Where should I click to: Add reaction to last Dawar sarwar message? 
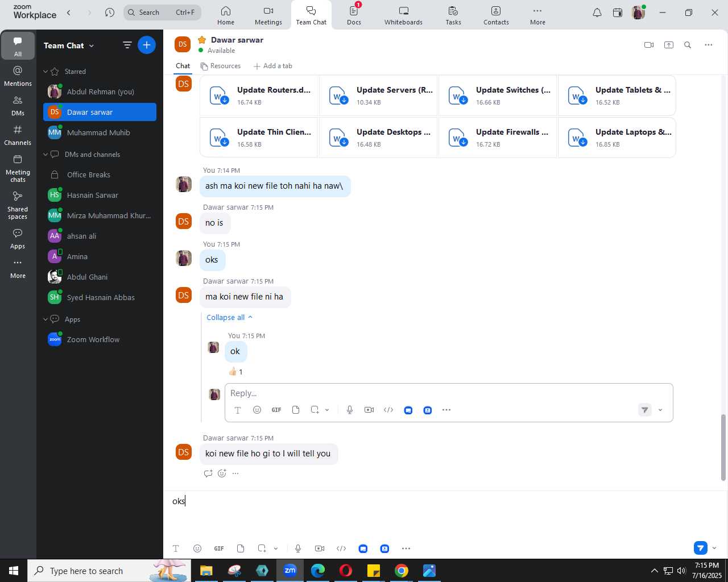pos(222,473)
